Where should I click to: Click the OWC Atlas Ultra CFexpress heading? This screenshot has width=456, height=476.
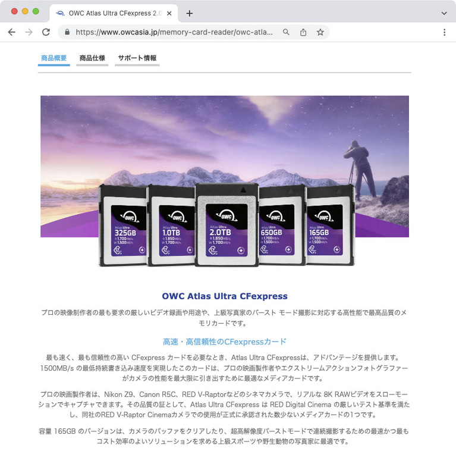point(225,296)
